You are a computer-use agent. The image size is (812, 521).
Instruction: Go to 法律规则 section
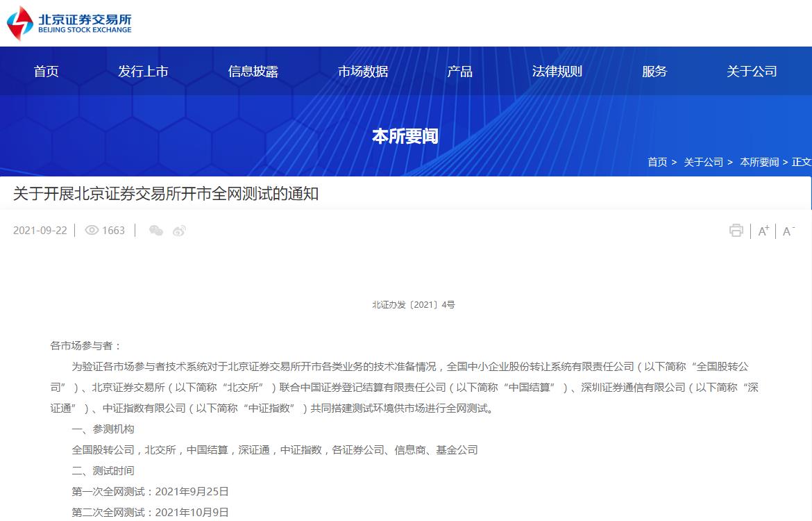click(x=557, y=71)
